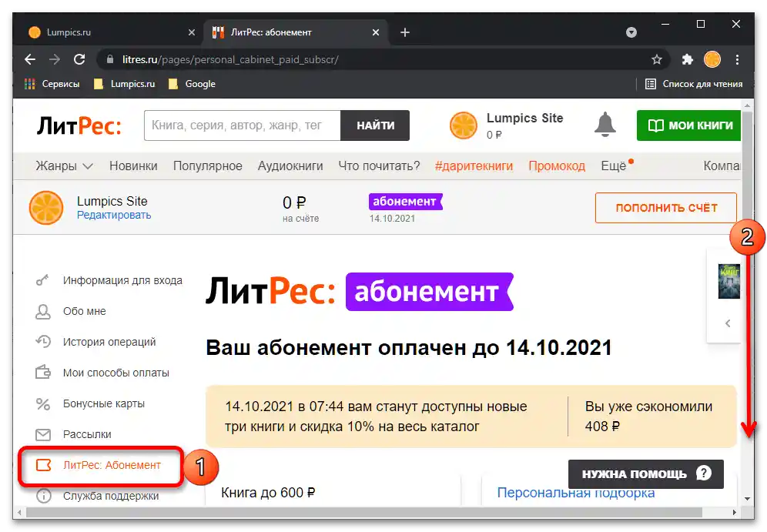Click the address bar URL

230,59
